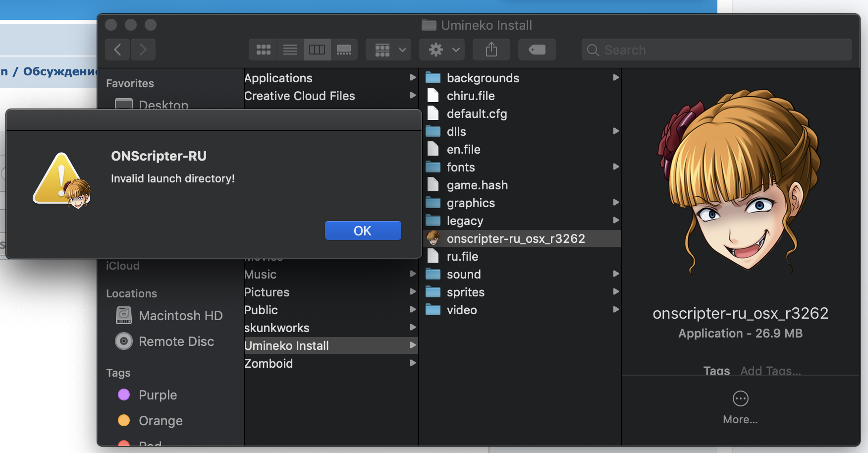868x453 pixels.
Task: Focus the Finder Search field
Action: pyautogui.click(x=716, y=50)
